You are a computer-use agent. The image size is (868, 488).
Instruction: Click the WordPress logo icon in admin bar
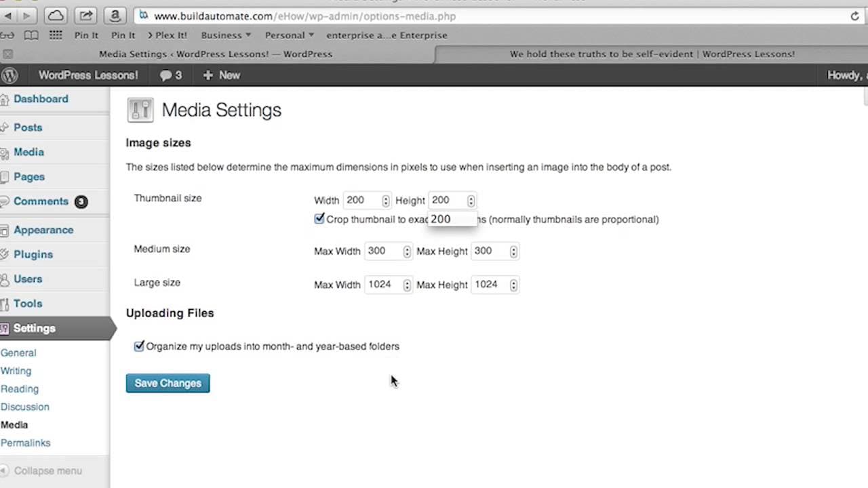click(9, 75)
